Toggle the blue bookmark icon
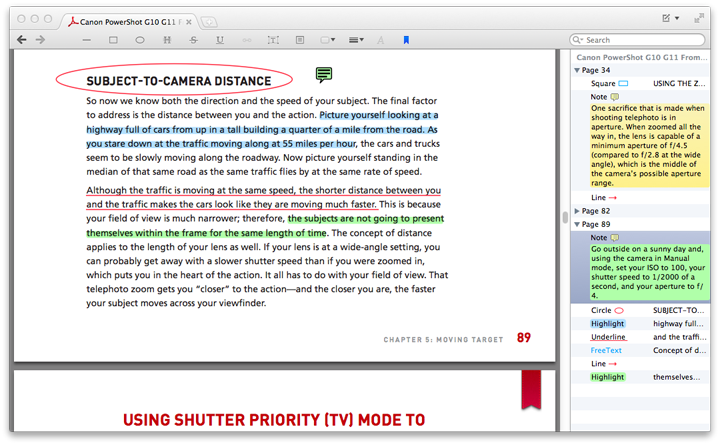The height and width of the screenshot is (445, 720). point(406,40)
